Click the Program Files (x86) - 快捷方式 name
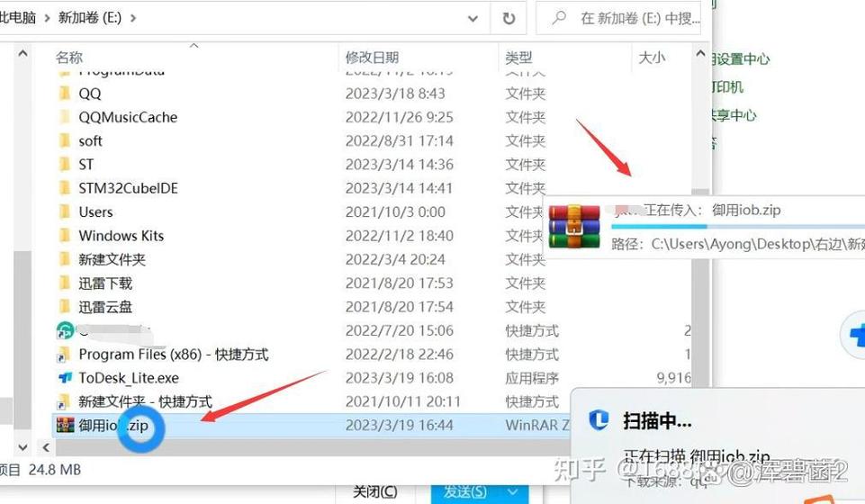The width and height of the screenshot is (865, 504). [174, 354]
